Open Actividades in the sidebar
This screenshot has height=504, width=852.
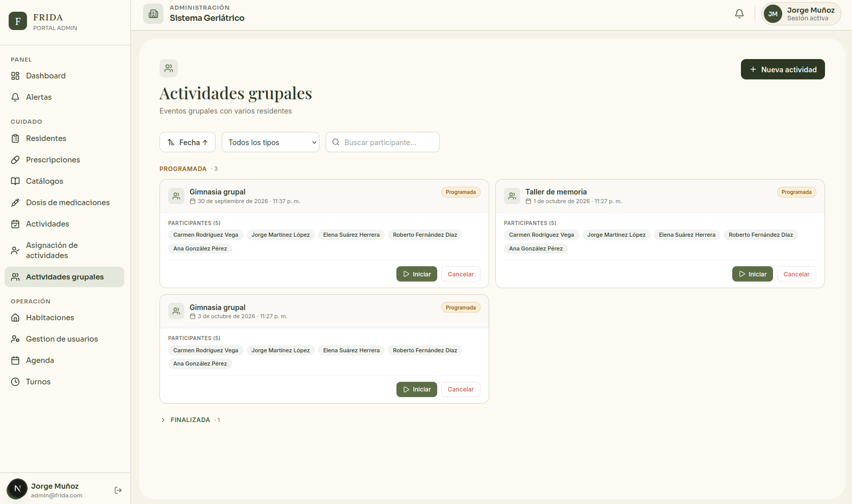[x=64, y=224]
